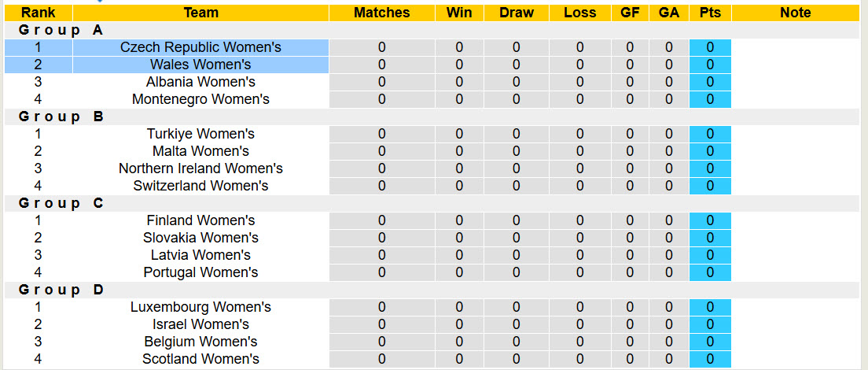
Task: Open Scotland Women's team entry
Action: [x=200, y=359]
